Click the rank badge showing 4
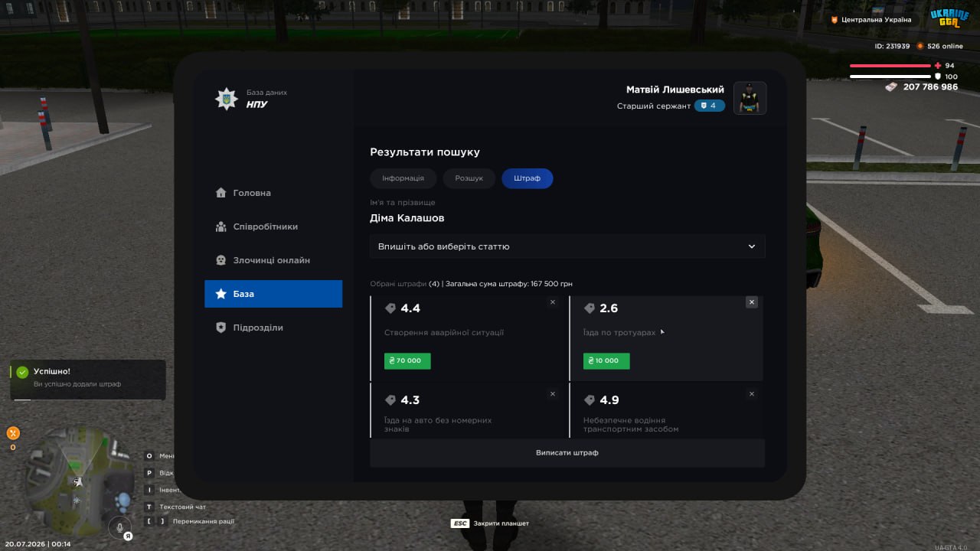Image resolution: width=980 pixels, height=551 pixels. click(710, 106)
